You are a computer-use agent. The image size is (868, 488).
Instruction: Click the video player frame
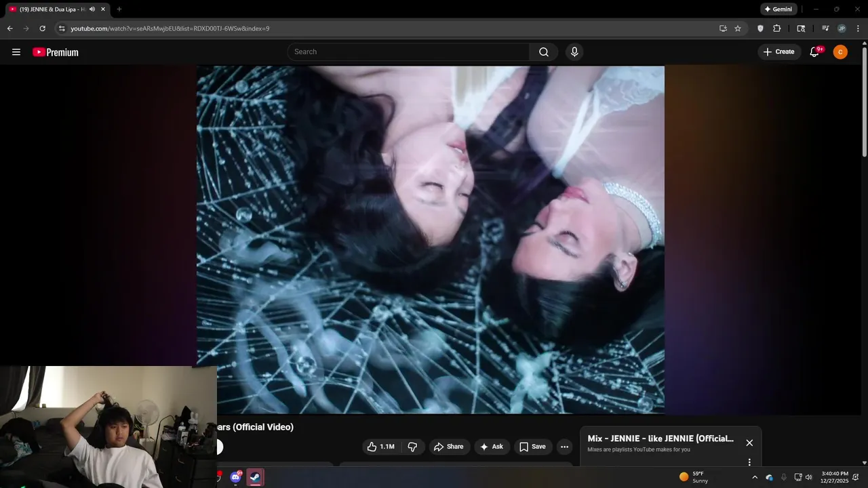[x=431, y=239]
